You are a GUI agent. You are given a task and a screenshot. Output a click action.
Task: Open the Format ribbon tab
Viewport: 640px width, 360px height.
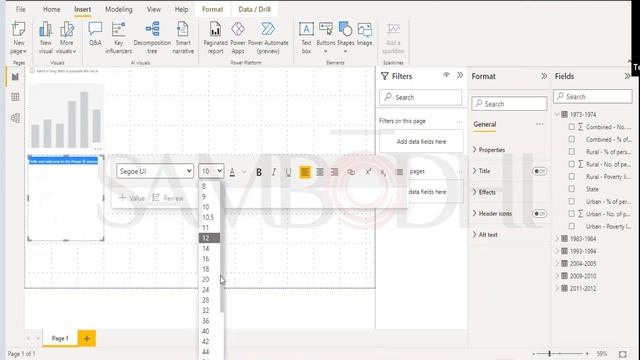[213, 9]
